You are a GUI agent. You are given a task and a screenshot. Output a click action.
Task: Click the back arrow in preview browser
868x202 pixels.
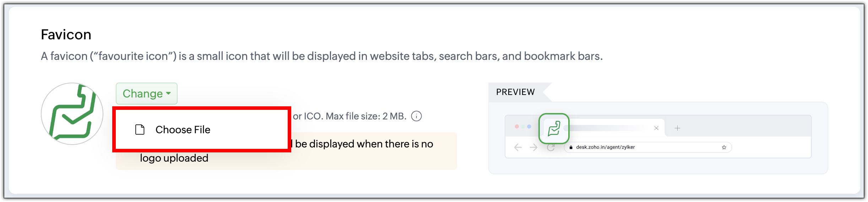click(x=518, y=147)
